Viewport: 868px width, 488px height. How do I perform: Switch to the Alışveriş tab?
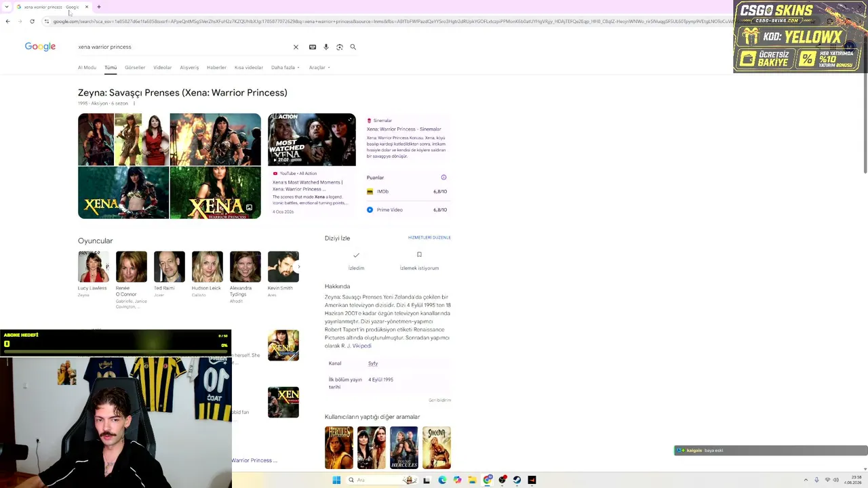(x=189, y=68)
